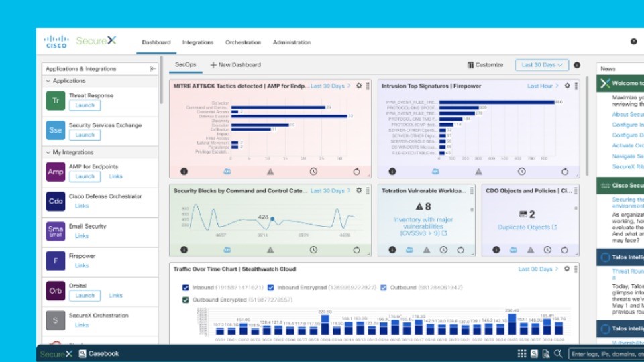This screenshot has width=644, height=362.
Task: Open settings gear on MITRE ATT&CK tile
Action: (x=359, y=86)
